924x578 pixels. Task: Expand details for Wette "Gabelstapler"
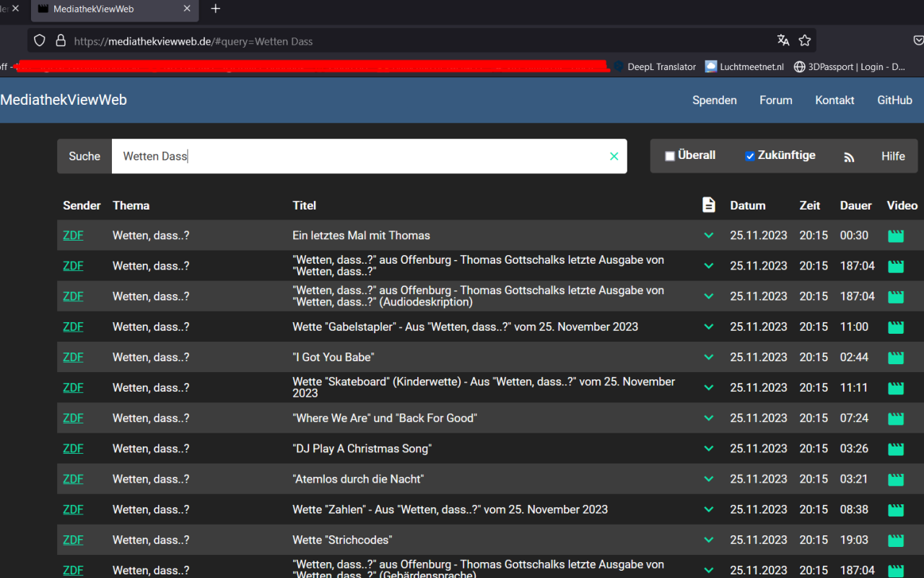708,327
